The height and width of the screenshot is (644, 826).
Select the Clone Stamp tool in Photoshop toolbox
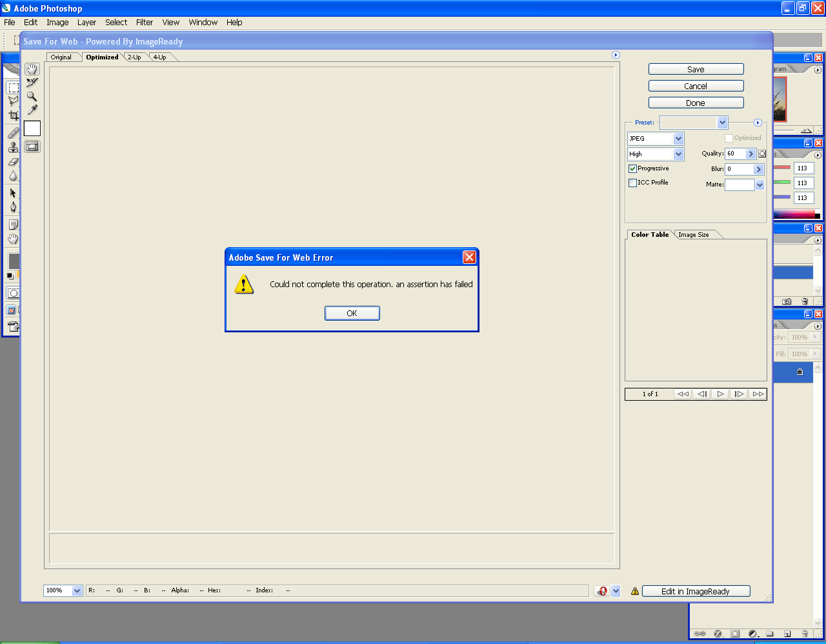[13, 147]
